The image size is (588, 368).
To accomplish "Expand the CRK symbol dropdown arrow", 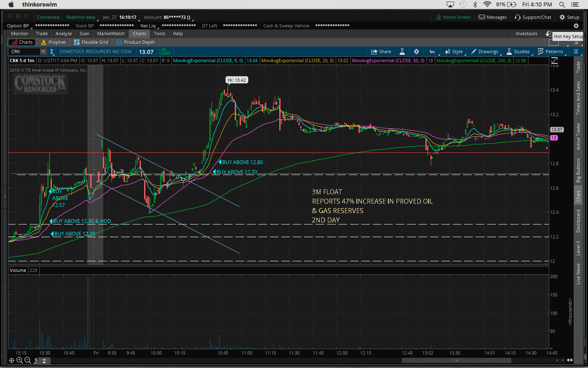I will click(43, 52).
